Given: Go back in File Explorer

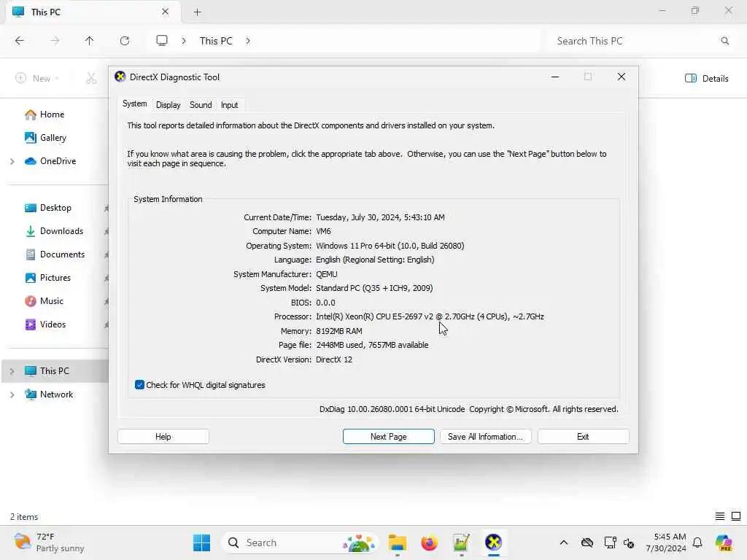Looking at the screenshot, I should coord(20,41).
